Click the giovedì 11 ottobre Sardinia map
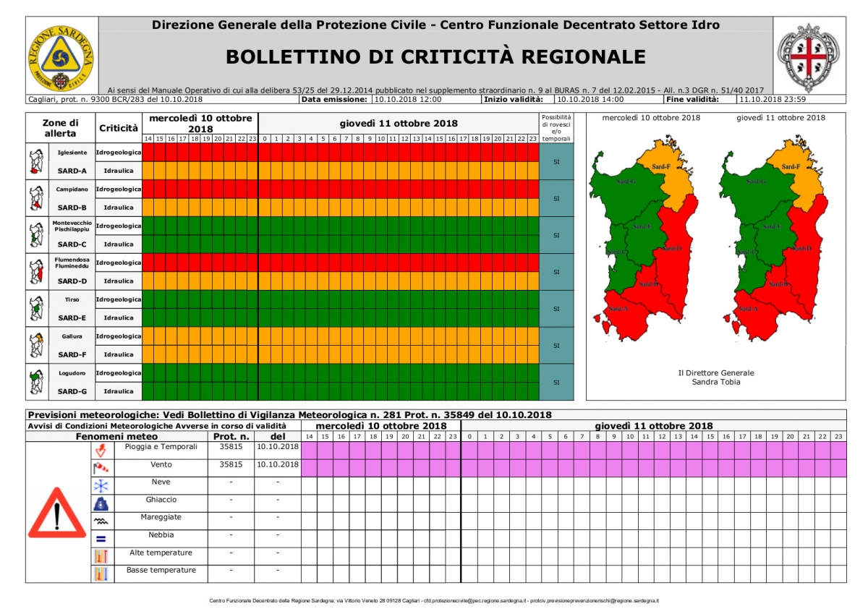868x614 pixels. tap(775, 239)
